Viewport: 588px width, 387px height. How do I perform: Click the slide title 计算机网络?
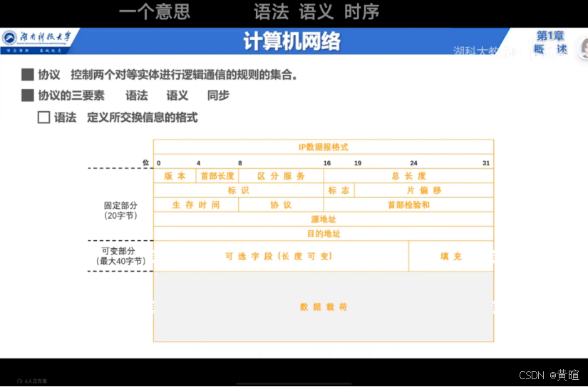click(x=292, y=41)
